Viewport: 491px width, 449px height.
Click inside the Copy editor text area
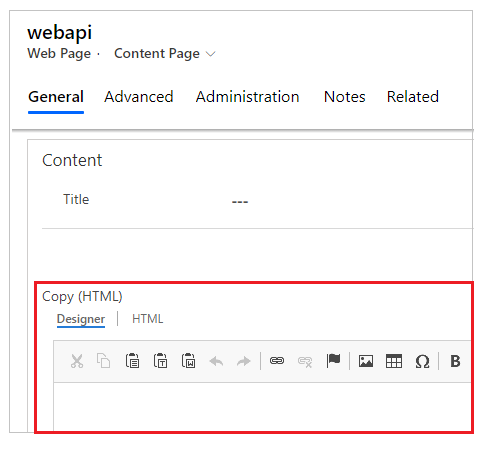pyautogui.click(x=262, y=407)
